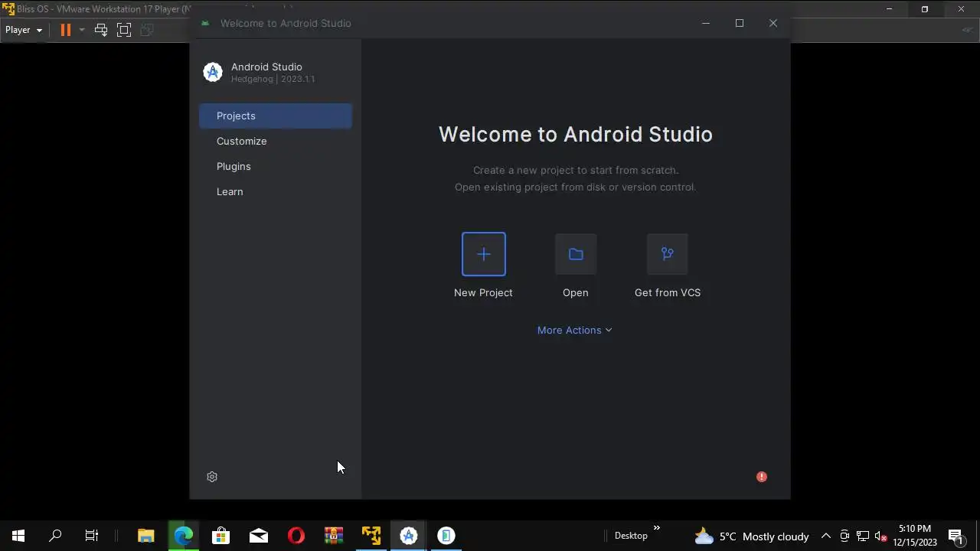Maximize the Android Studio welcome window
The image size is (980, 551).
(x=740, y=23)
